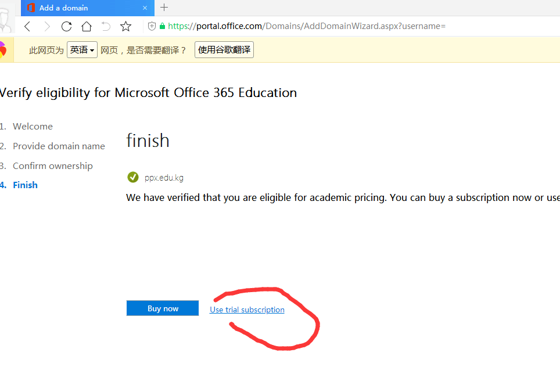
Task: Click the ppx.edu.kg domain text
Action: click(x=164, y=178)
